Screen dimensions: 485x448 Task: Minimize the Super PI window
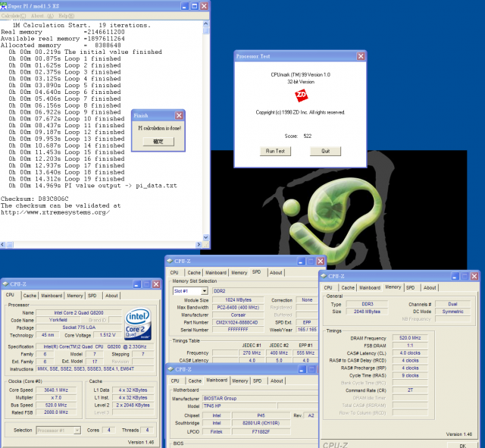185,6
